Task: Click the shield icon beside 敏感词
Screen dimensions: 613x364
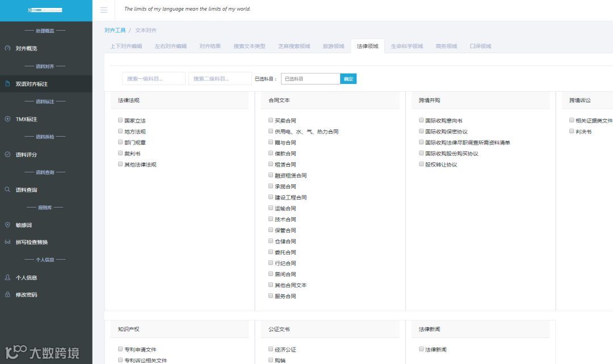Action: (x=7, y=225)
